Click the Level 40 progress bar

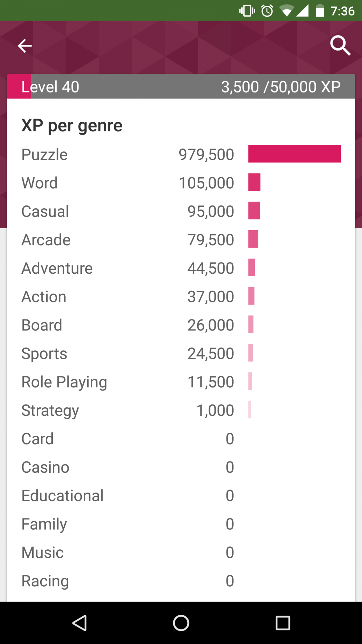coord(181,87)
